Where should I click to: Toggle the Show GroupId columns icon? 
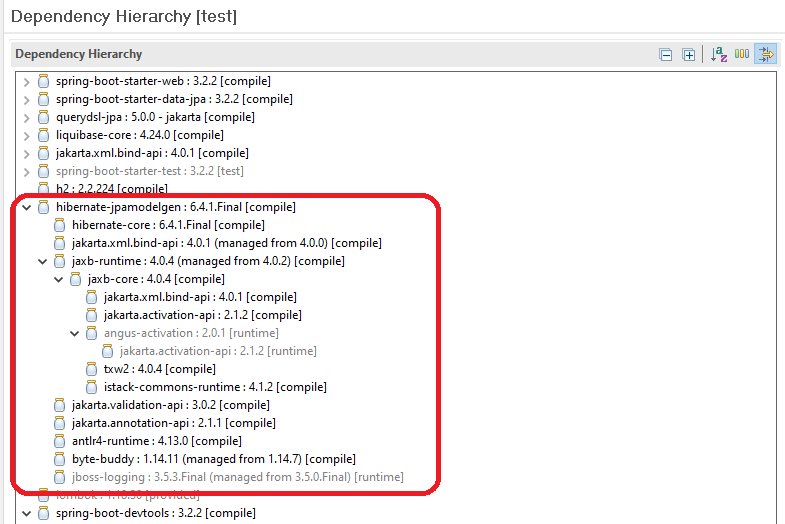(x=742, y=54)
